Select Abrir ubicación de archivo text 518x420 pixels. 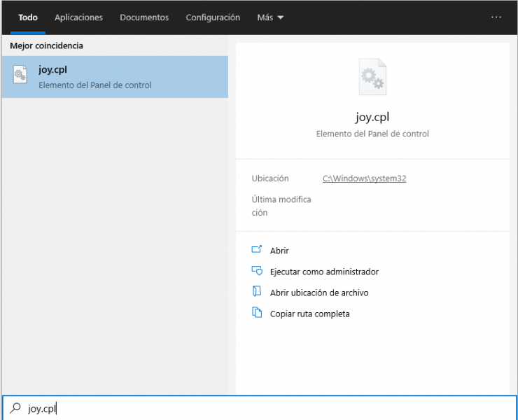(319, 293)
